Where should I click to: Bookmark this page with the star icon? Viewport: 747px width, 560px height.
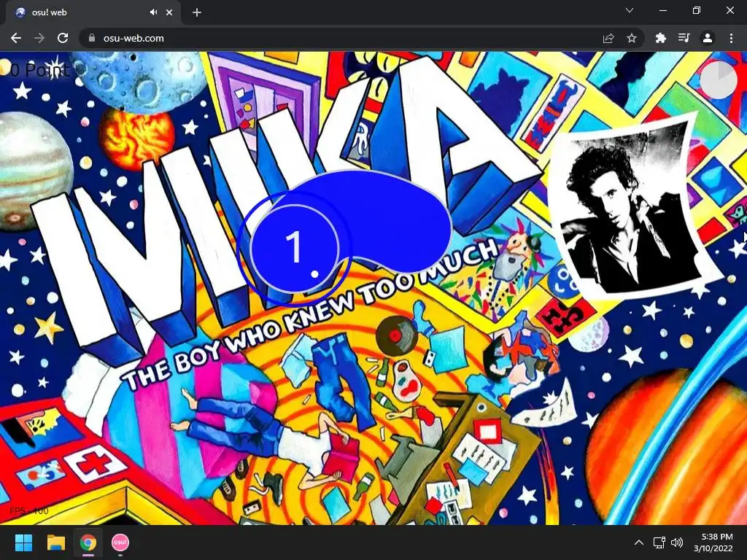632,38
